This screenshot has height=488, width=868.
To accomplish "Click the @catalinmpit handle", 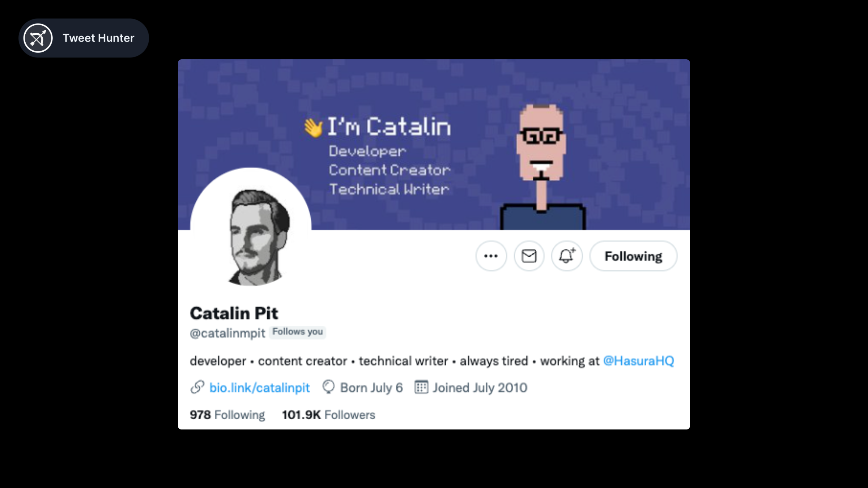I will coord(227,333).
